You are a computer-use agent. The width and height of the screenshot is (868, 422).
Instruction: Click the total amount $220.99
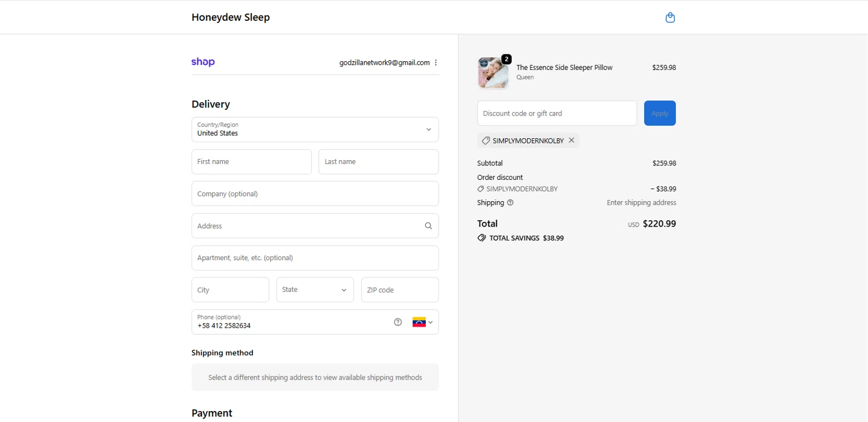pyautogui.click(x=659, y=224)
